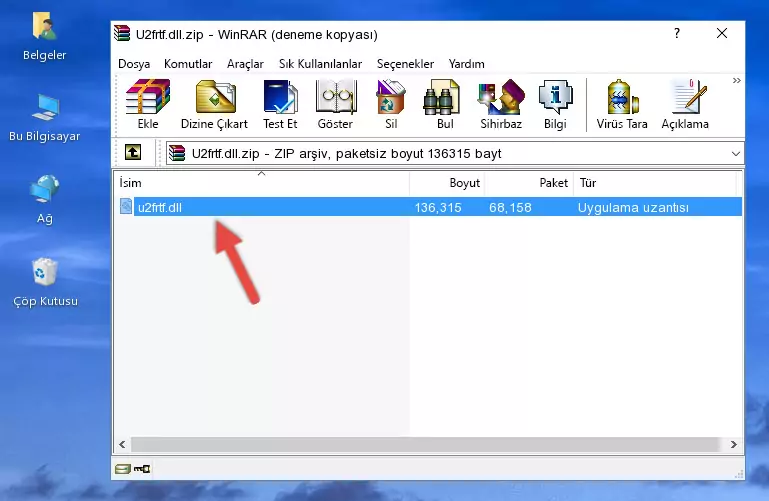Image resolution: width=769 pixels, height=501 pixels.
Task: Expand the address bar path dropdown
Action: [x=735, y=154]
